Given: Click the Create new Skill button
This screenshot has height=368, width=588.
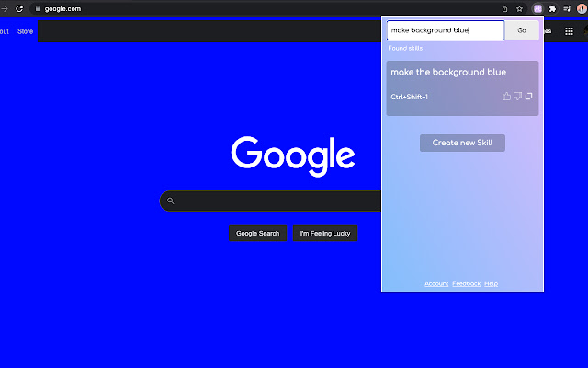Looking at the screenshot, I should pos(462,143).
